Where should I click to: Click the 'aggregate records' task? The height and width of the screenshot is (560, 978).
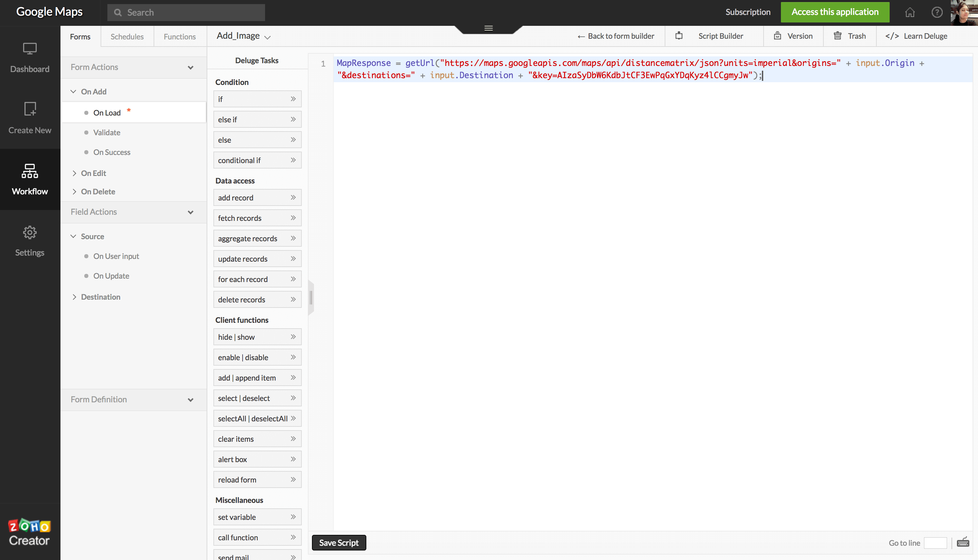tap(257, 238)
